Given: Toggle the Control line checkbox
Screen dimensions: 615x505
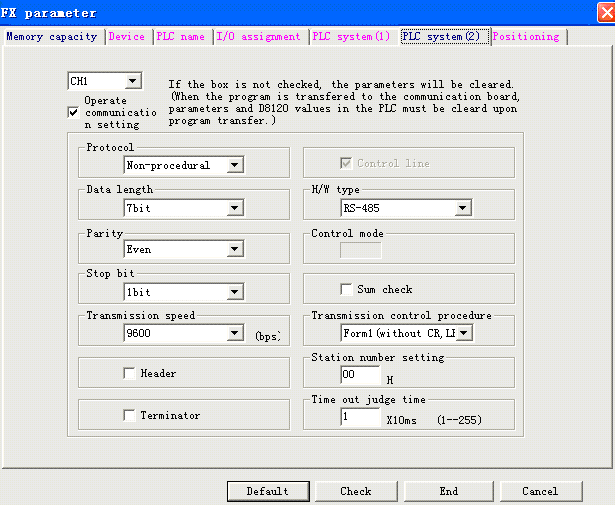Looking at the screenshot, I should point(346,163).
